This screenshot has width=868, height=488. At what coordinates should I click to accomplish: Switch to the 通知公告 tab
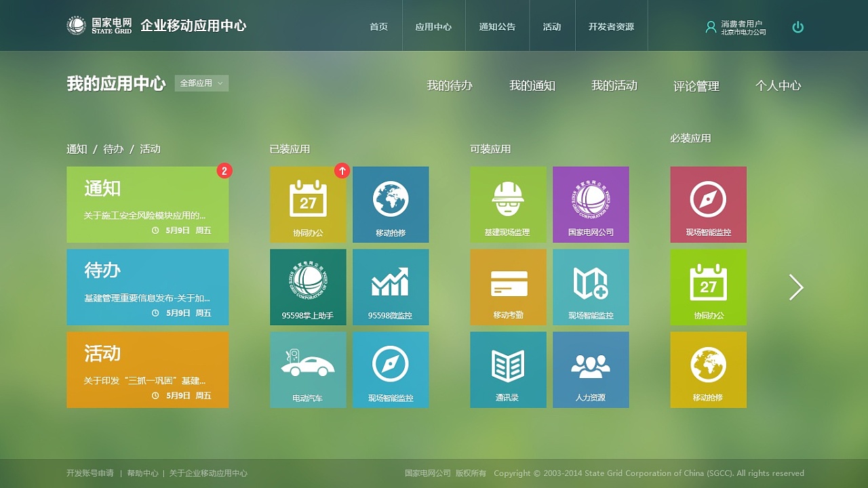[497, 26]
